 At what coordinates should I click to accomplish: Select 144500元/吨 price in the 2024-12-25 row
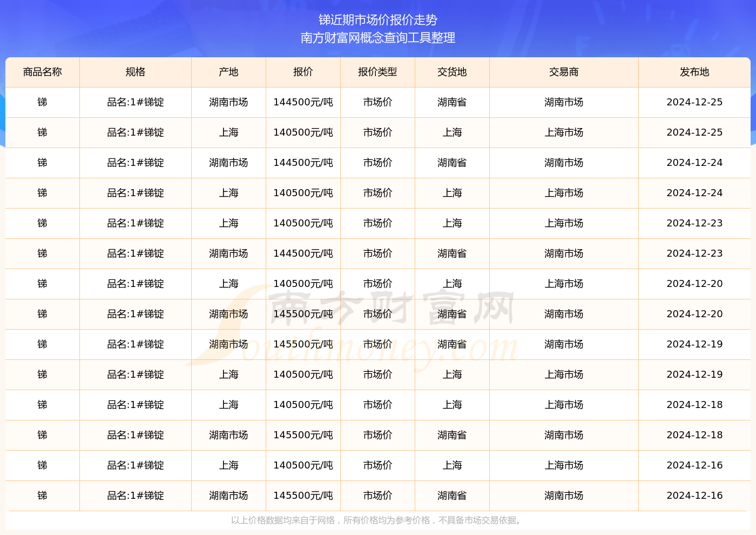coord(303,102)
